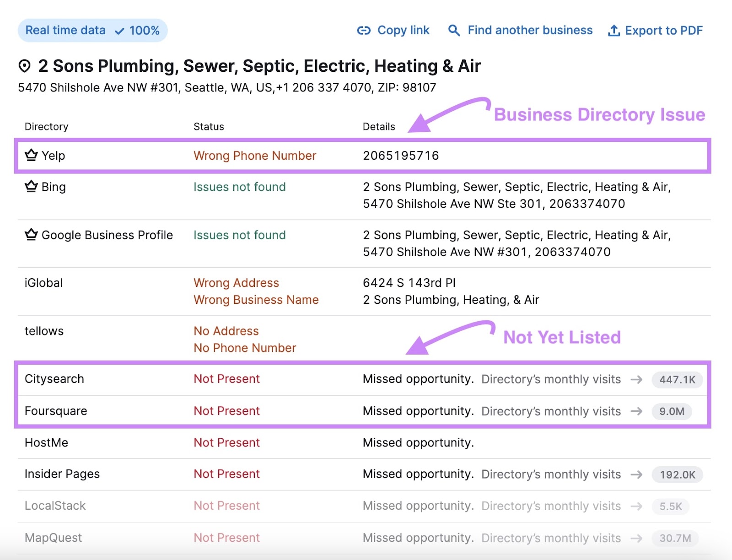Screen dimensions: 732x560
Task: Select the Wrong Phone Number status for Yelp
Action: click(255, 156)
